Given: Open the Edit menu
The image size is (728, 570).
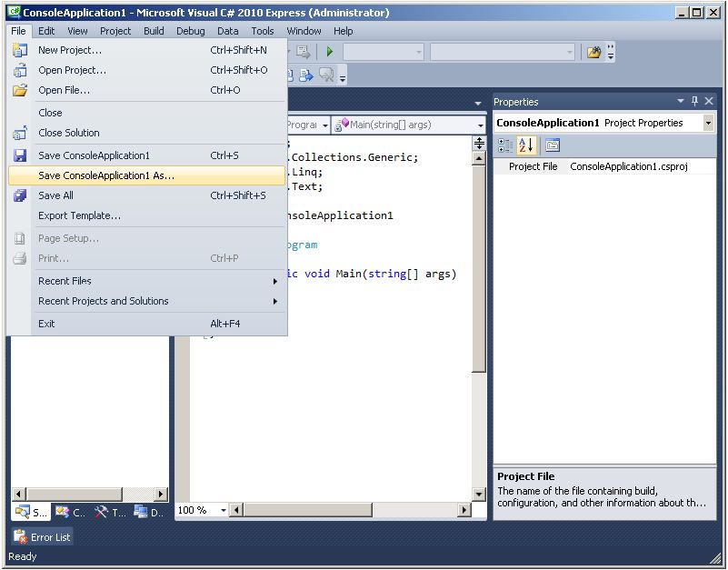Looking at the screenshot, I should point(46,31).
